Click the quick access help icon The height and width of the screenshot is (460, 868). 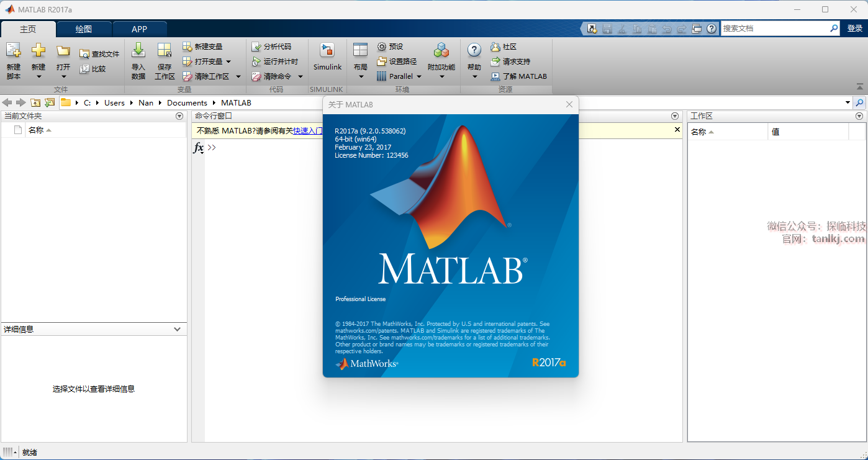point(712,29)
